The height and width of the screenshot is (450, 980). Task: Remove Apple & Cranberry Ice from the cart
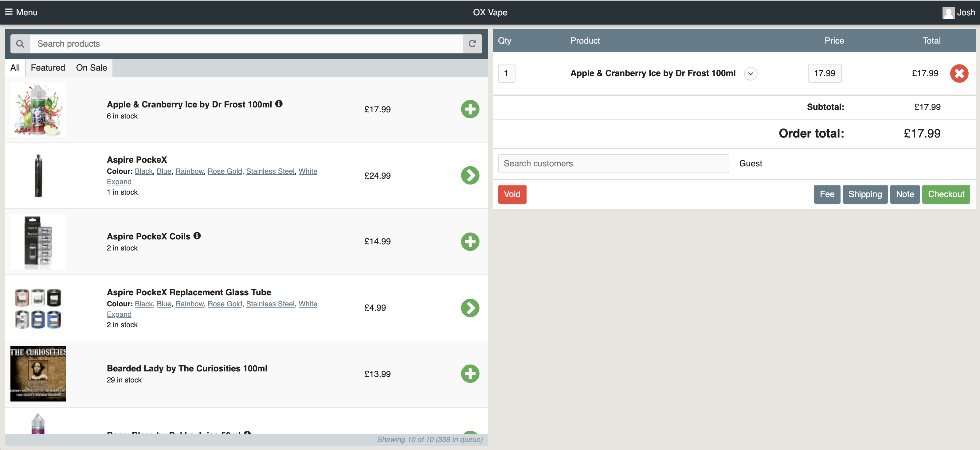(959, 73)
